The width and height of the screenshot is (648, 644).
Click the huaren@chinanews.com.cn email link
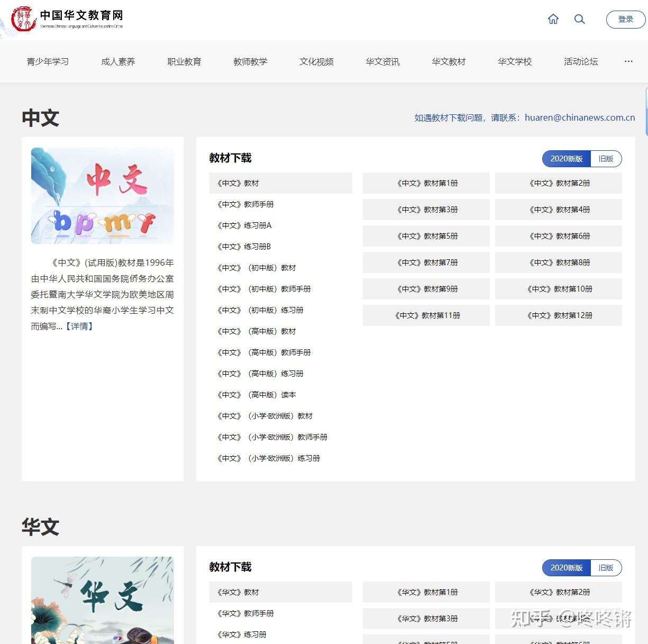pyautogui.click(x=579, y=117)
